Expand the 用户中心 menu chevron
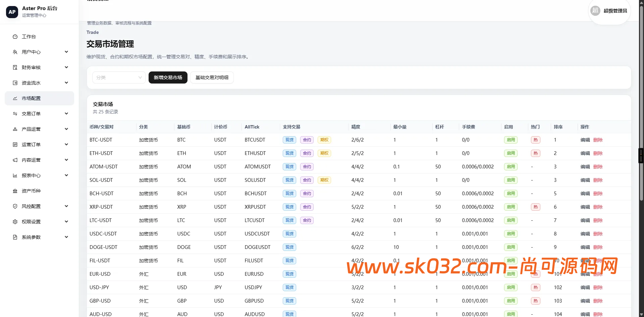Screen dimensions: 644x317 [66, 52]
